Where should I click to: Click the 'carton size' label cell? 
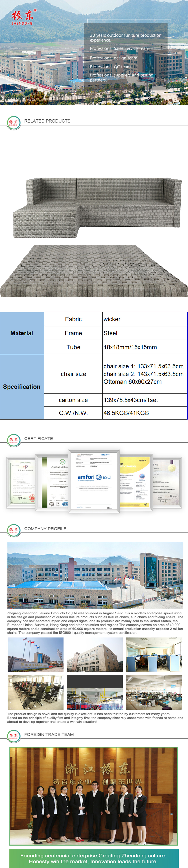point(73,400)
